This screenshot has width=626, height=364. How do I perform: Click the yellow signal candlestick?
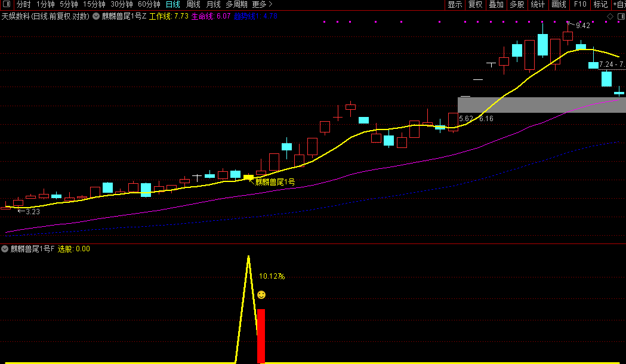pos(248,177)
